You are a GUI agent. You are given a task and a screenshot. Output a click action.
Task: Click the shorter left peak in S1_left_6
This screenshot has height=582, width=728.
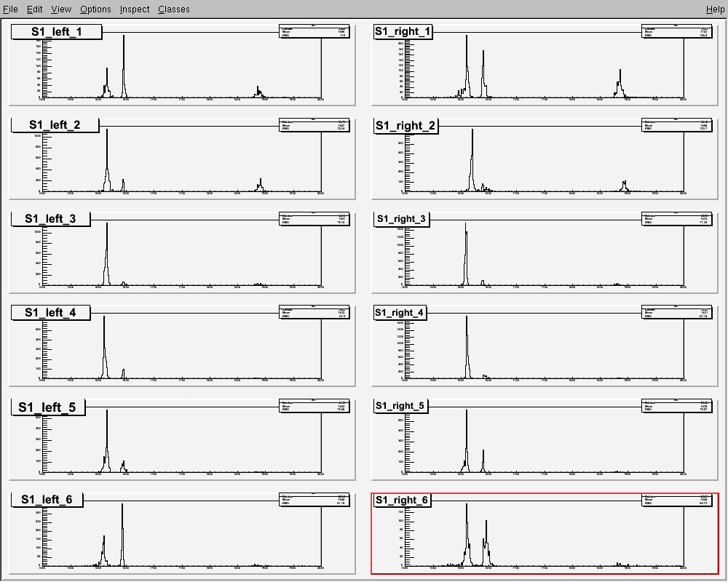(104, 551)
